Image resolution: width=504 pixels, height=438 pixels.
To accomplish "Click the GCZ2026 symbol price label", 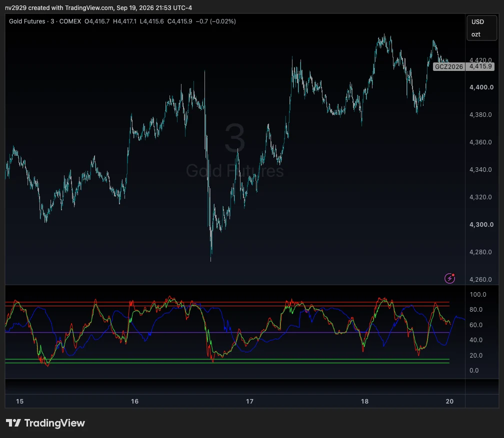I will [448, 67].
